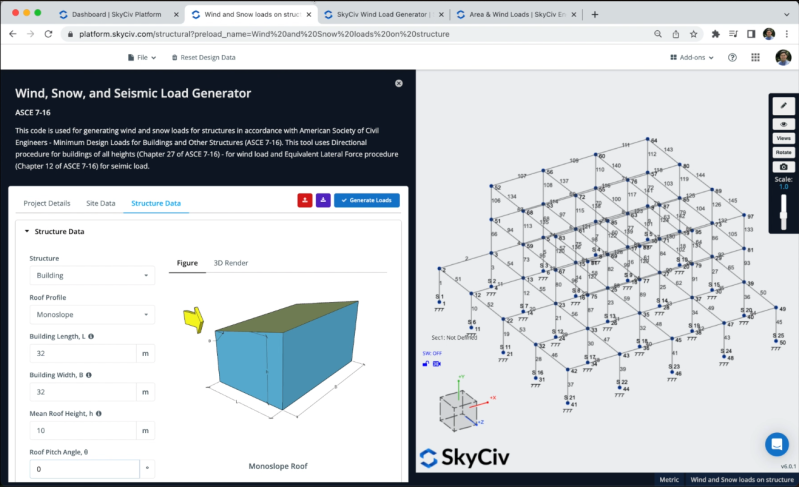
Task: Open the File menu
Action: (142, 58)
